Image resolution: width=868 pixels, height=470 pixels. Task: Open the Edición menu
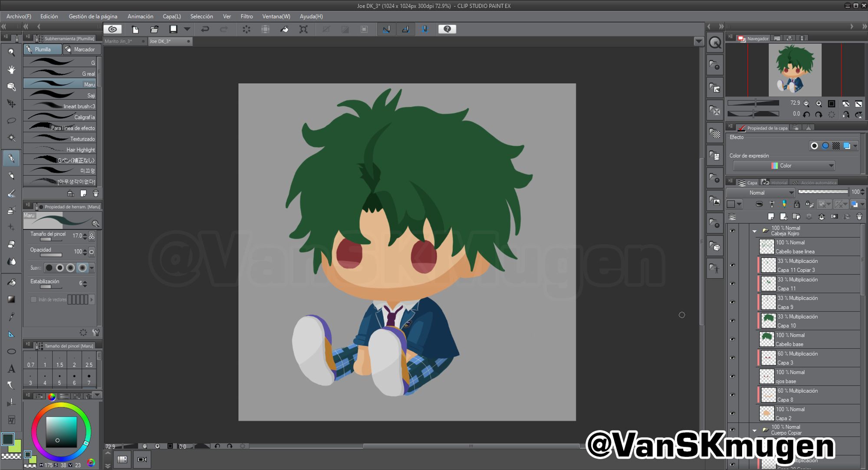49,16
